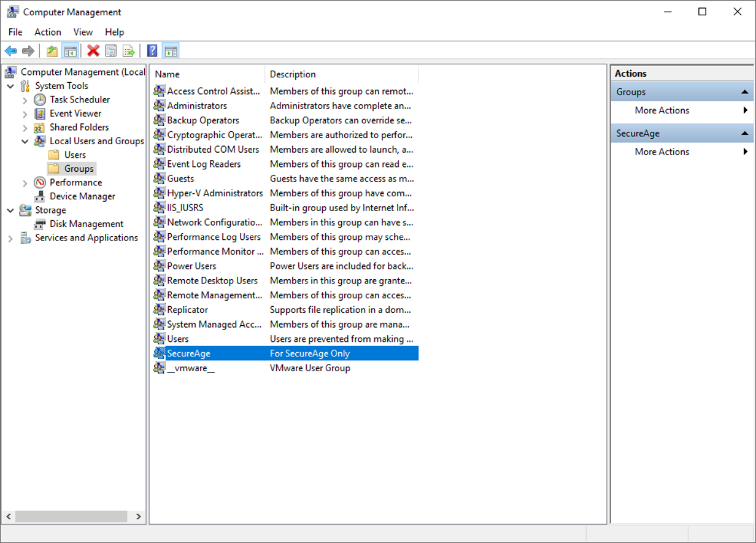This screenshot has width=756, height=543.
Task: Collapse the SecureAge actions section
Action: click(x=744, y=133)
